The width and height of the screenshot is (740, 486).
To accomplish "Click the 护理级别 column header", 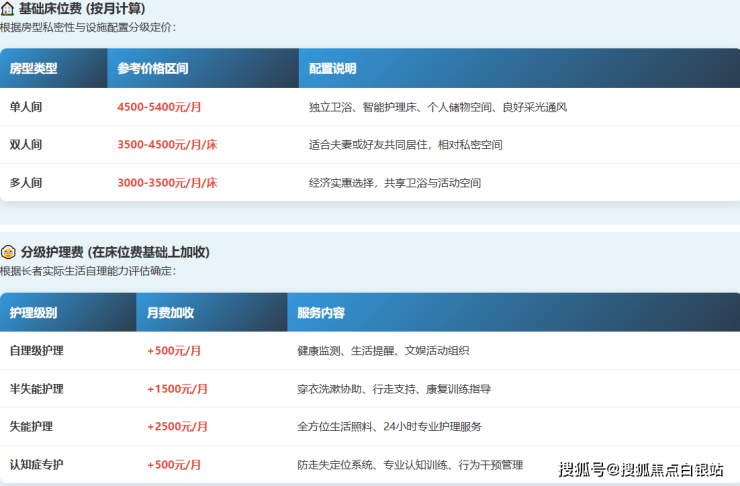I will [x=34, y=313].
